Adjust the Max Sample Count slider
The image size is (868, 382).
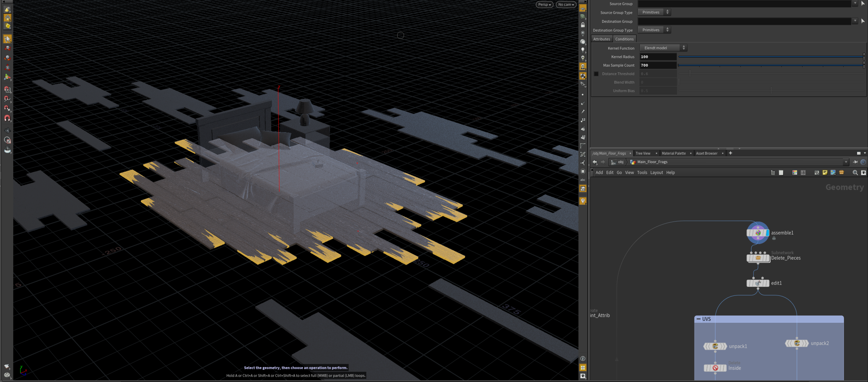(771, 65)
